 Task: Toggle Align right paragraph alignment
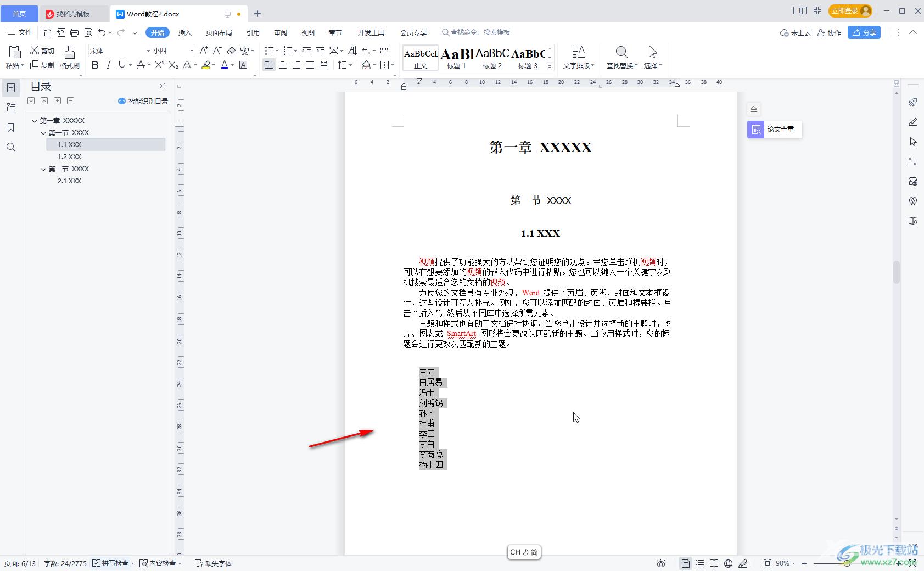[296, 65]
